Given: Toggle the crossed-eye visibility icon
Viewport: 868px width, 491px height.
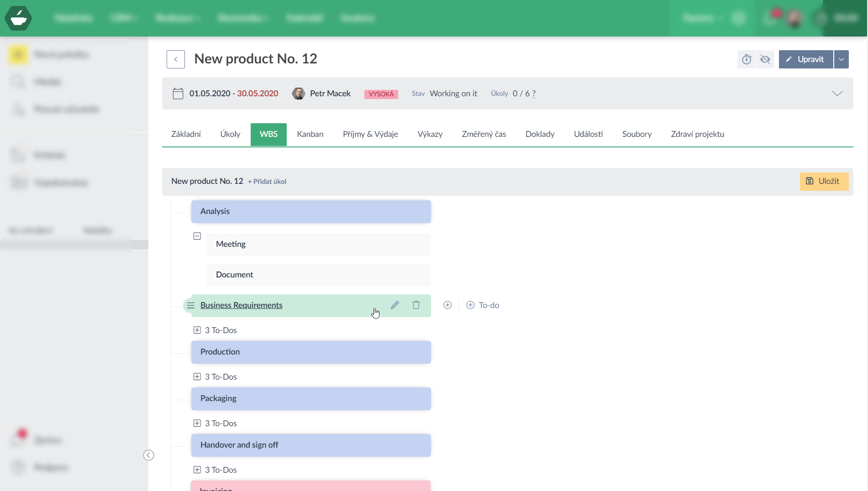Looking at the screenshot, I should (765, 59).
